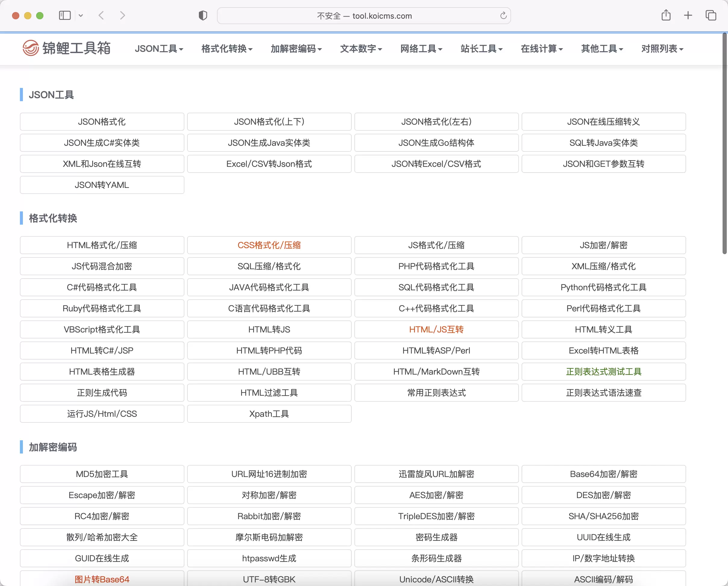Click the privacy shield icon
Viewport: 728px width, 586px height.
point(202,15)
